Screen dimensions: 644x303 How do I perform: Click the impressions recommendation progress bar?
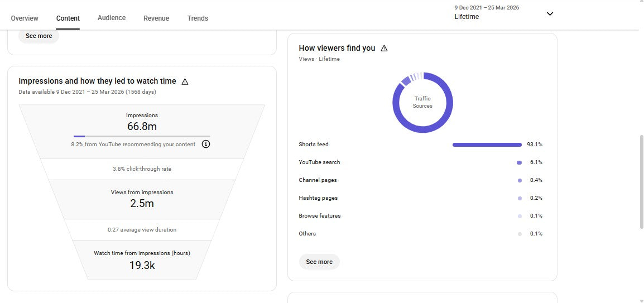[142, 136]
